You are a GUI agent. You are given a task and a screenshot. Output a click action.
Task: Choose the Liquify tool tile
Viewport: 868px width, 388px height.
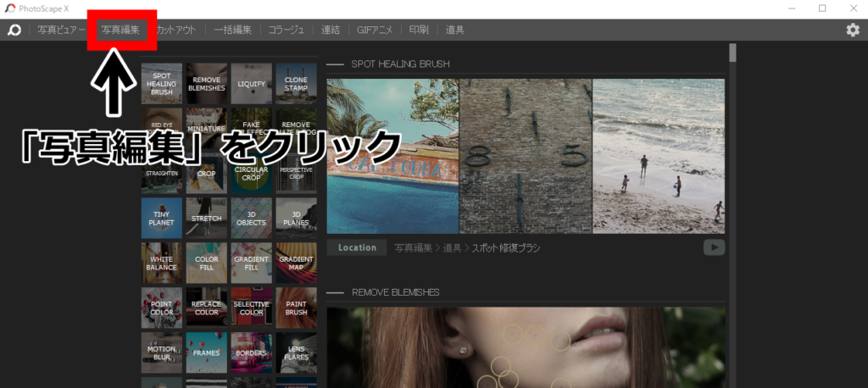251,84
